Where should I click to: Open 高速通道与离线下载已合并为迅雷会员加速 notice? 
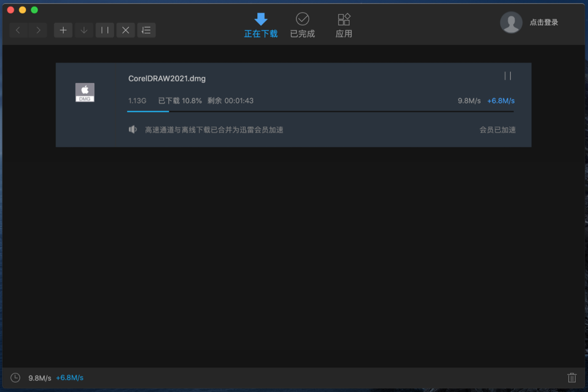click(x=214, y=130)
